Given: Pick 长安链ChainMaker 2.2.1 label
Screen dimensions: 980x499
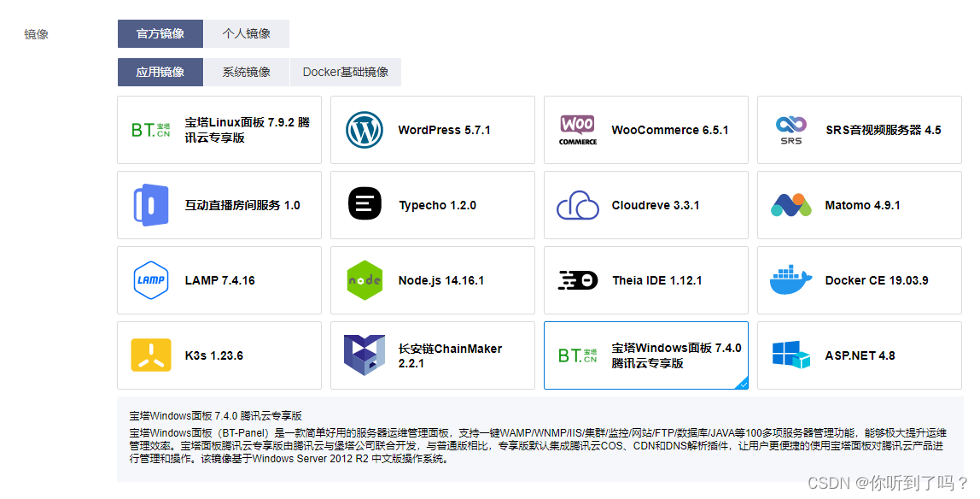Looking at the screenshot, I should (x=450, y=355).
